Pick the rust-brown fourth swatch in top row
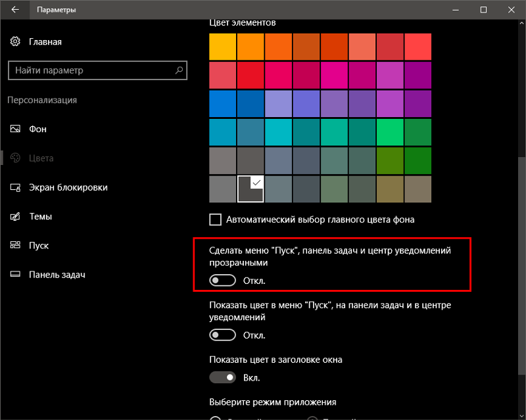The image size is (526, 420). pyautogui.click(x=306, y=47)
